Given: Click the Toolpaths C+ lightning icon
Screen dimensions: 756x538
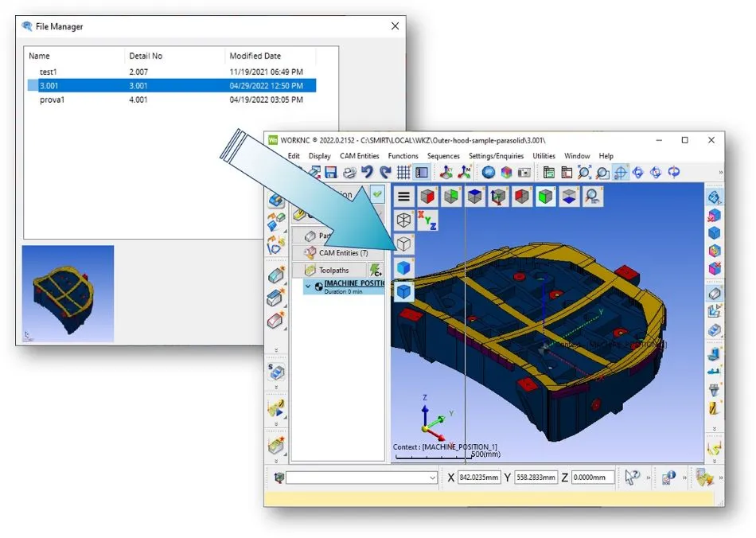Looking at the screenshot, I should pyautogui.click(x=376, y=271).
